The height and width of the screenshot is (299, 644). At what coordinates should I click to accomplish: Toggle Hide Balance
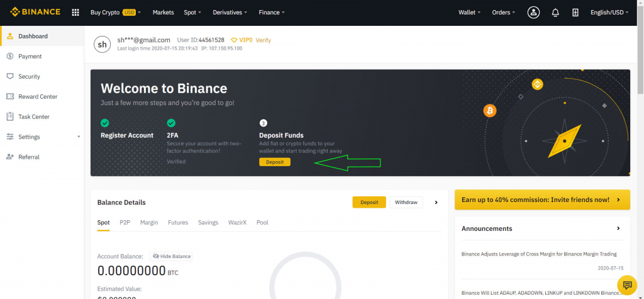click(x=171, y=256)
